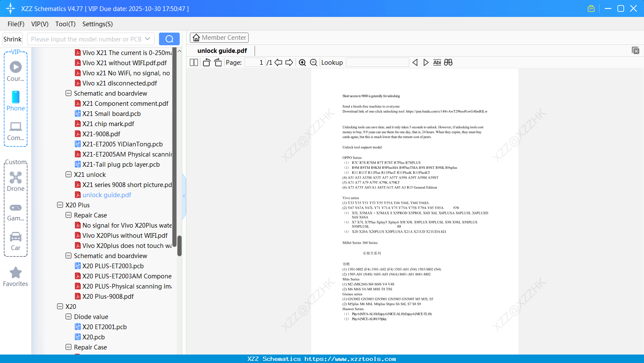Go to the next PDF page arrow
Image resolution: width=644 pixels, height=363 pixels.
[x=289, y=63]
